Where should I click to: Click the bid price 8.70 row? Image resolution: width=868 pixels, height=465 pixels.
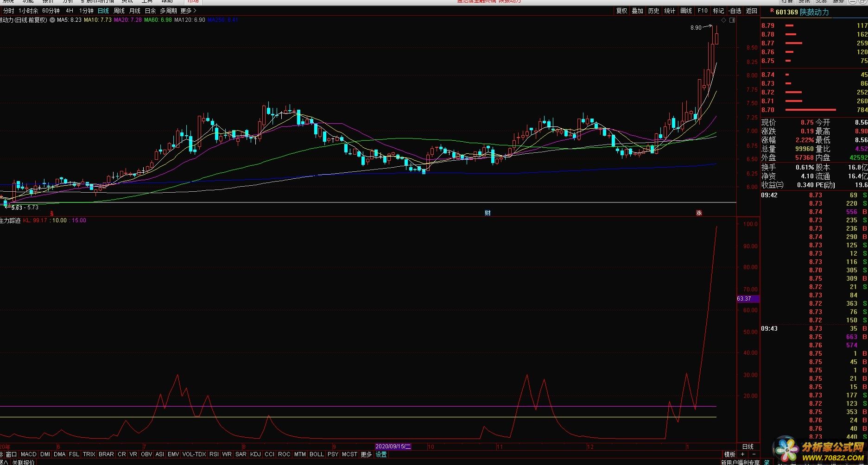click(x=814, y=110)
